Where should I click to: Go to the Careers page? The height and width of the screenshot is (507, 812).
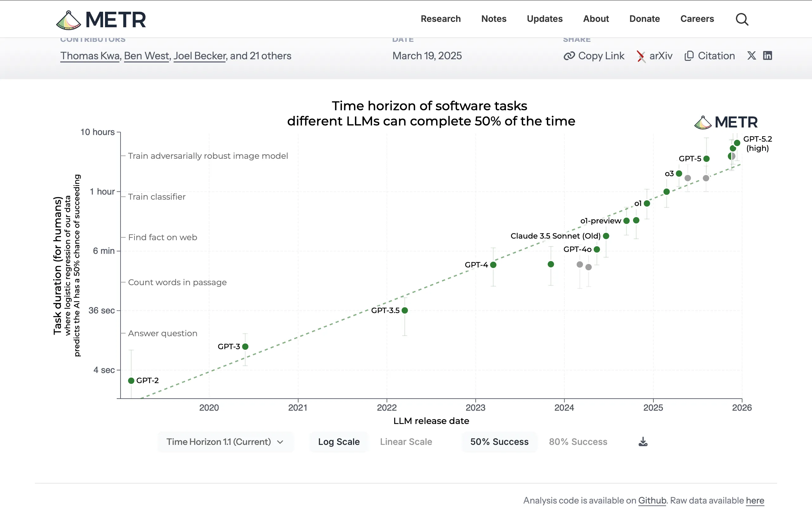click(x=697, y=19)
